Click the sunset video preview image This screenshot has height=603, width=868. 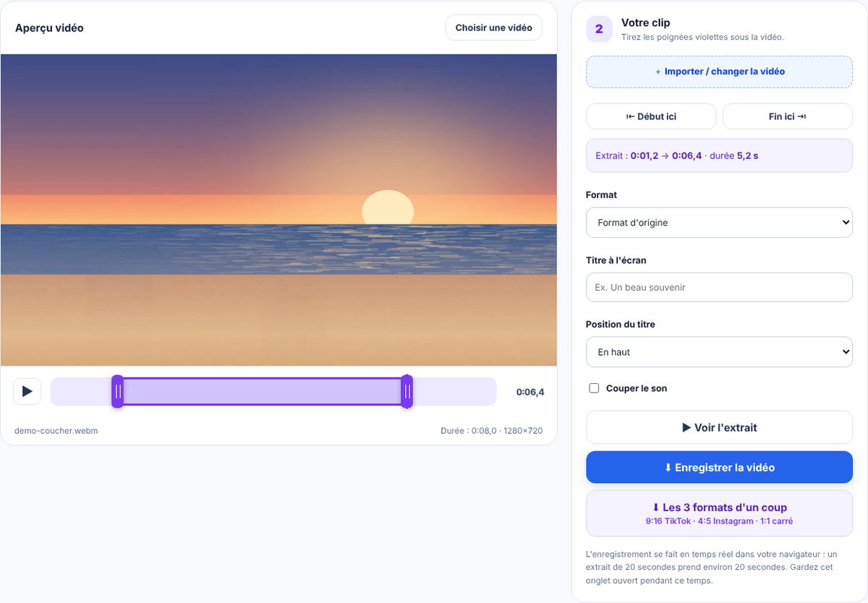click(278, 210)
